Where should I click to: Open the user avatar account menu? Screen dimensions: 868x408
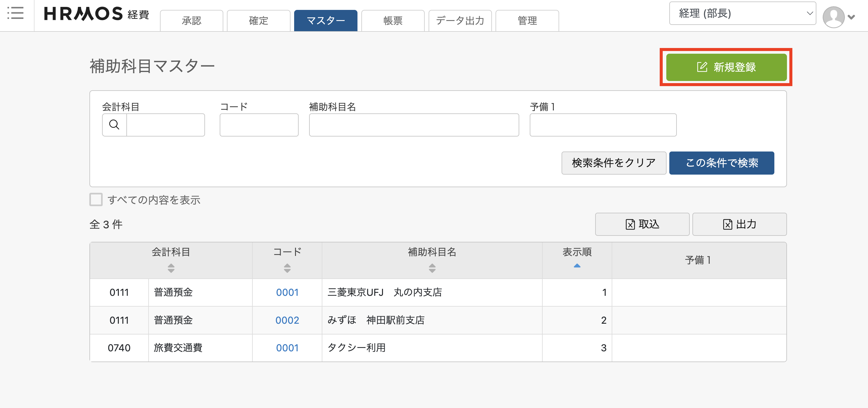833,16
